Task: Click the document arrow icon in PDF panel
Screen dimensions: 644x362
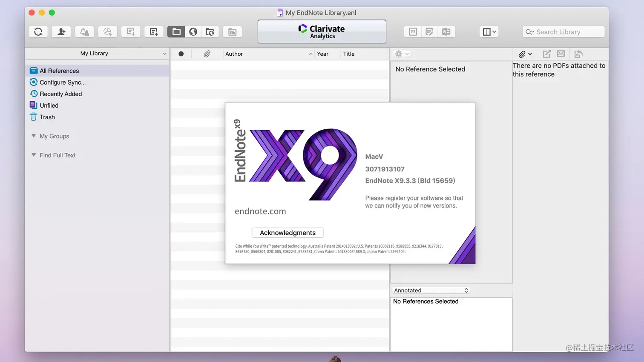Action: pyautogui.click(x=578, y=54)
